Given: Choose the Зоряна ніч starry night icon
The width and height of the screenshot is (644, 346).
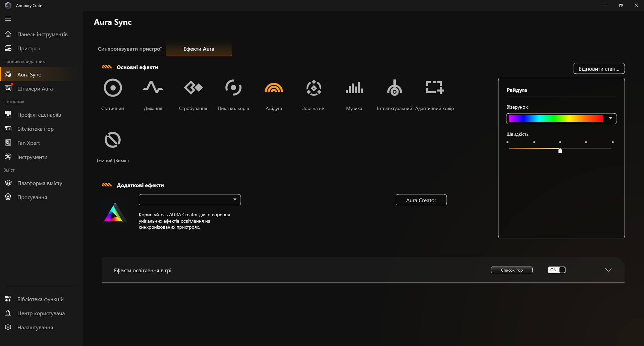Looking at the screenshot, I should [314, 88].
